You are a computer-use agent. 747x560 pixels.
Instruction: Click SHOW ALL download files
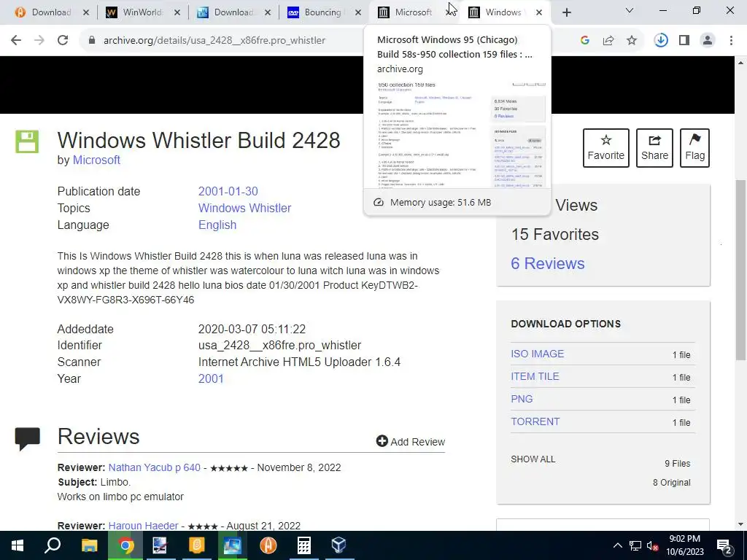[533, 459]
